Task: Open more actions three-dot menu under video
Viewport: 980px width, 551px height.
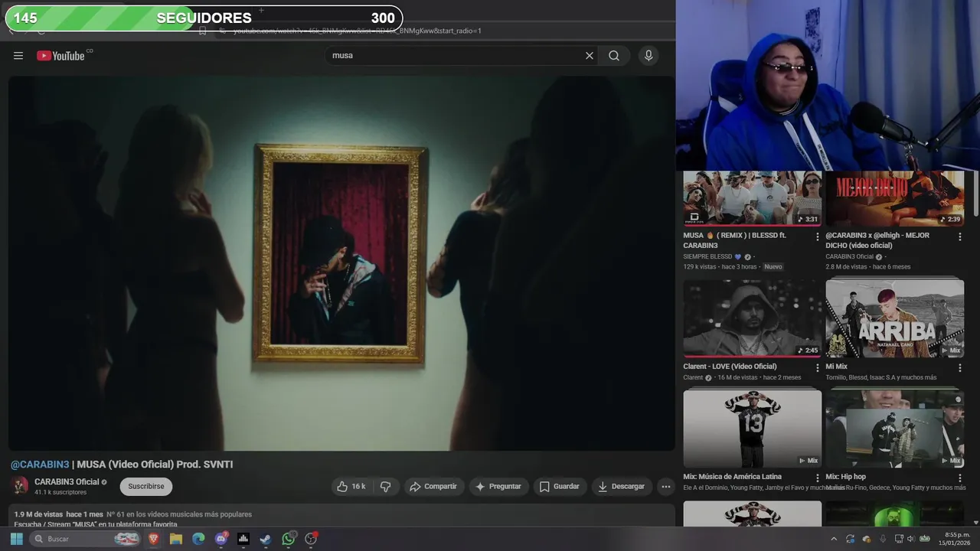Action: (x=666, y=487)
